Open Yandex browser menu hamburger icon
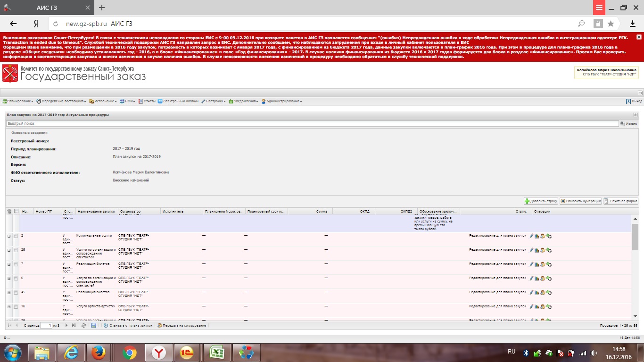The width and height of the screenshot is (644, 362). tap(599, 8)
